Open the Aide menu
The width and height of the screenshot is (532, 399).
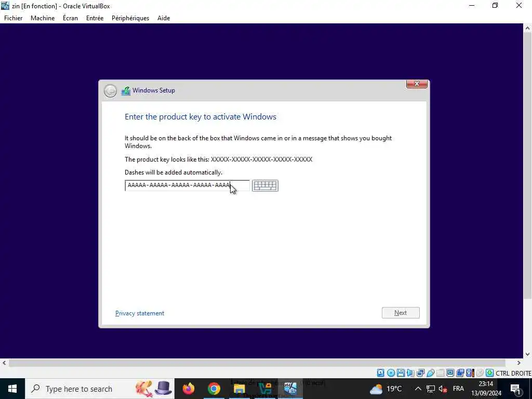[164, 18]
